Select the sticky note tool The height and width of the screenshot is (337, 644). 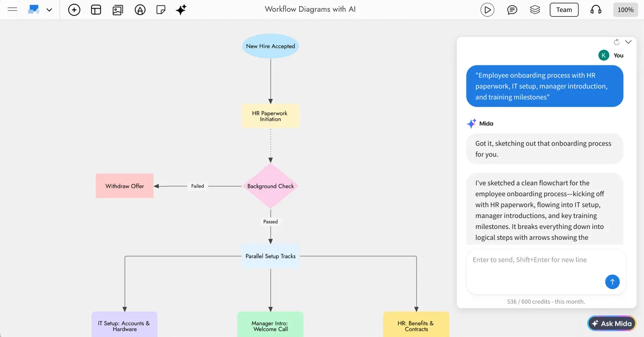(160, 10)
